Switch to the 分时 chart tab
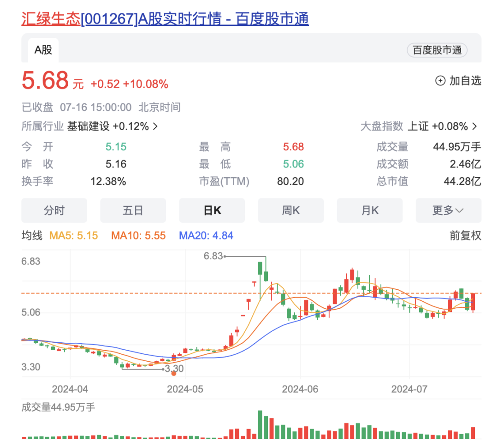 click(x=54, y=210)
